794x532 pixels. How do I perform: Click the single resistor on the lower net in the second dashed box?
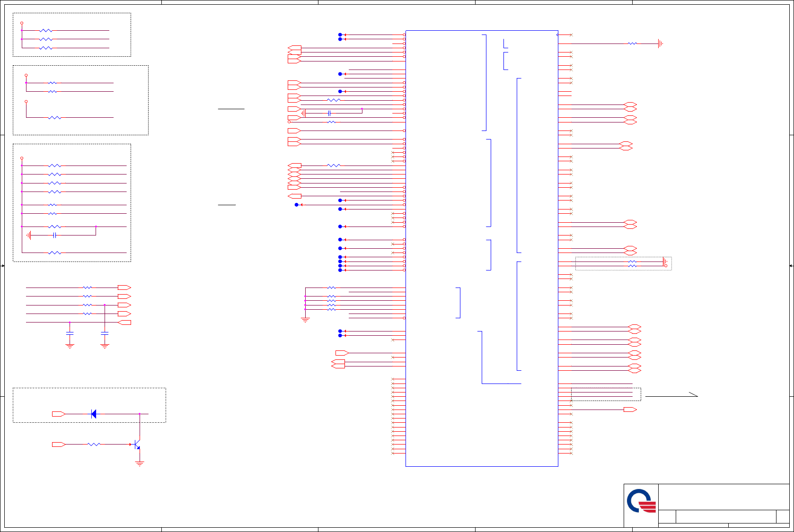(x=55, y=117)
